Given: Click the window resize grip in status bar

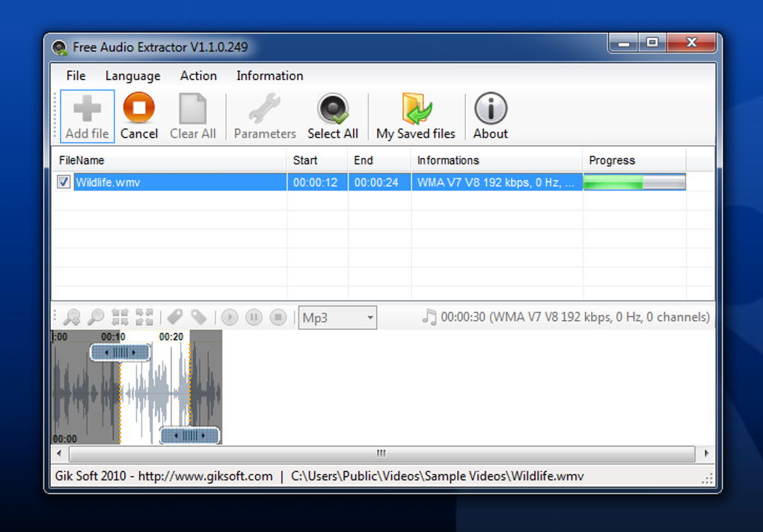Looking at the screenshot, I should pos(707,478).
